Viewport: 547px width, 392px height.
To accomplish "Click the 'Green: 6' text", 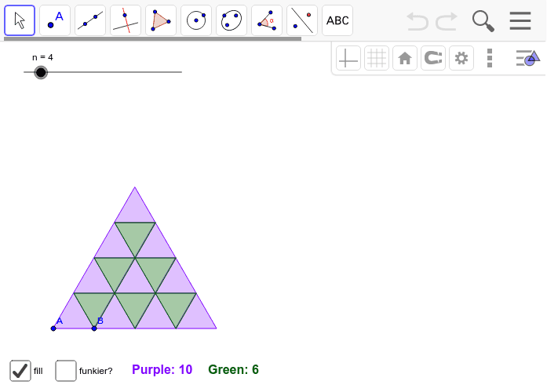I will (x=233, y=370).
